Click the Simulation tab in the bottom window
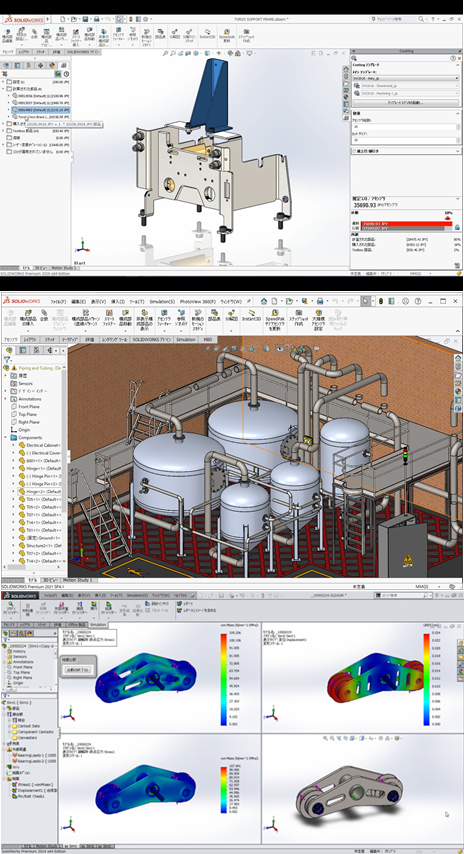 99,624
